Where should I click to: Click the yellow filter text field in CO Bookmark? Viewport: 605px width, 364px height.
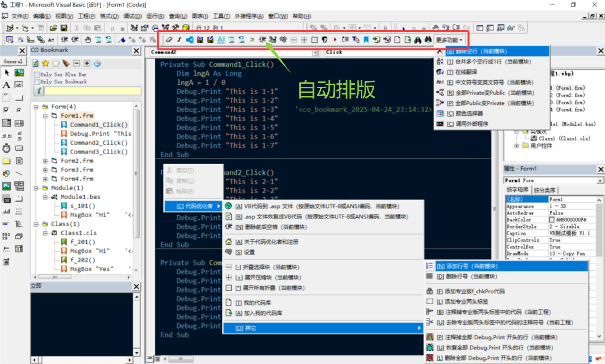pos(93,91)
